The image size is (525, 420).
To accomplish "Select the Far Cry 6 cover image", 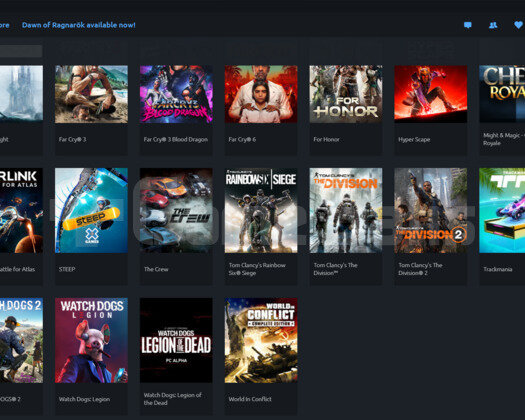I will point(261,94).
